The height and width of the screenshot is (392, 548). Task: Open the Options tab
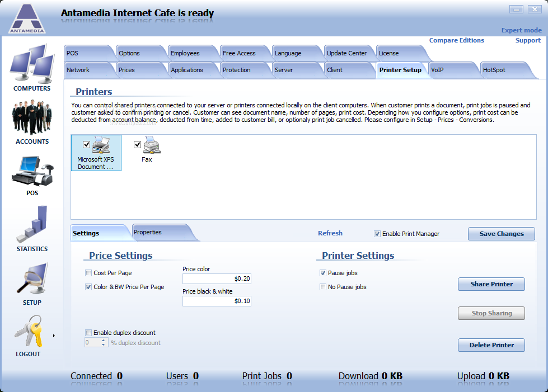coord(140,53)
